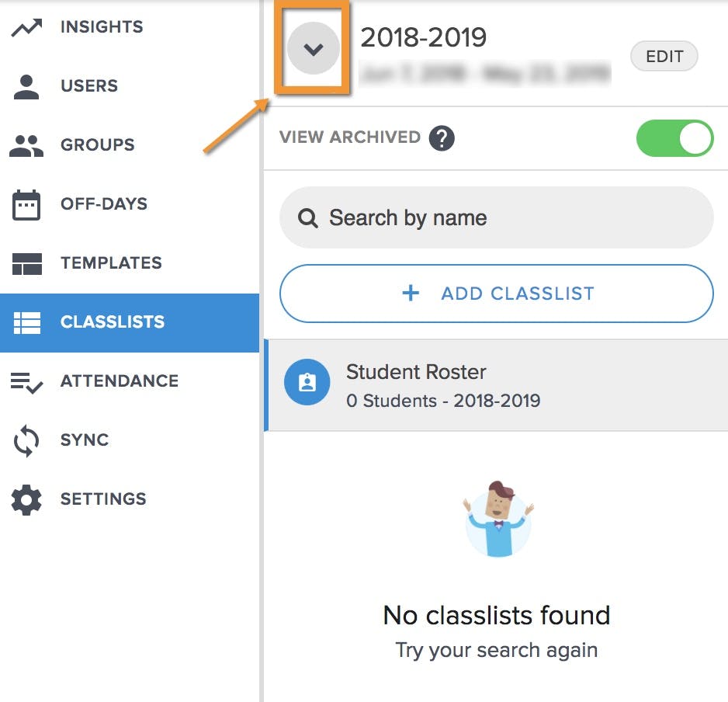This screenshot has width=728, height=702.
Task: Click the Sync circular arrows icon
Action: click(26, 441)
